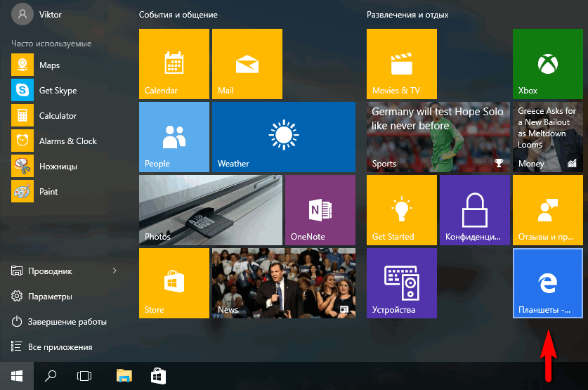
Task: Launch the Xbox tile
Action: (547, 64)
